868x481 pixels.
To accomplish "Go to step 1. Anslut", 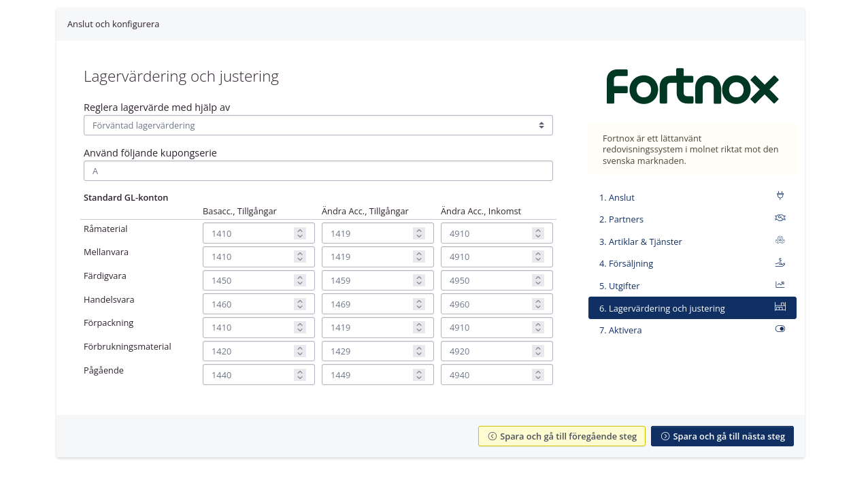I will (x=616, y=197).
